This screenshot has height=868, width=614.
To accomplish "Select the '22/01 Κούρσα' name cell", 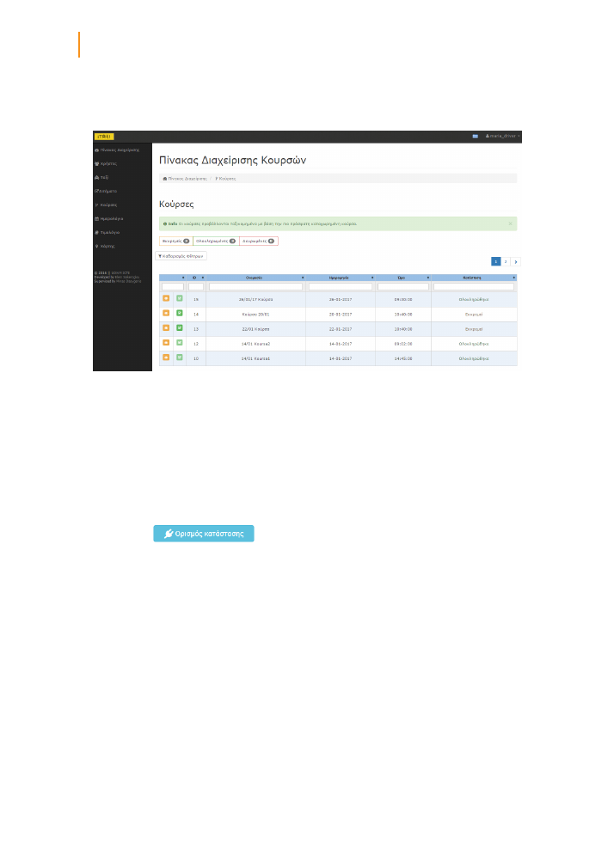I will click(256, 329).
